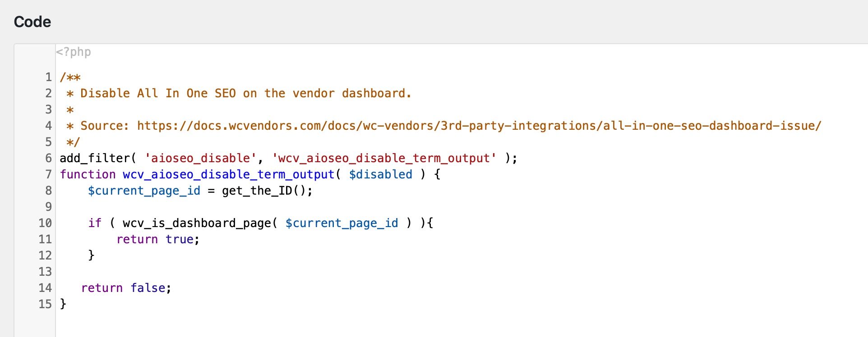Click 'return true;' statement
868x337 pixels.
pyautogui.click(x=158, y=239)
